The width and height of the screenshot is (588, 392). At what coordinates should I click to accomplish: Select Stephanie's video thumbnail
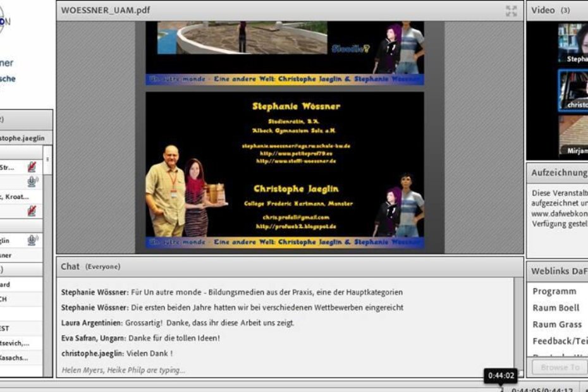[x=572, y=44]
